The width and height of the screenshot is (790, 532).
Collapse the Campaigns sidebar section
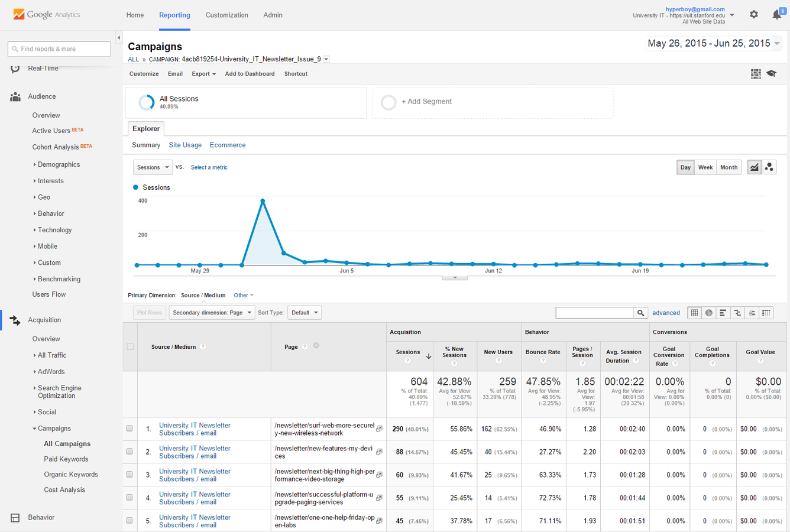(x=54, y=429)
